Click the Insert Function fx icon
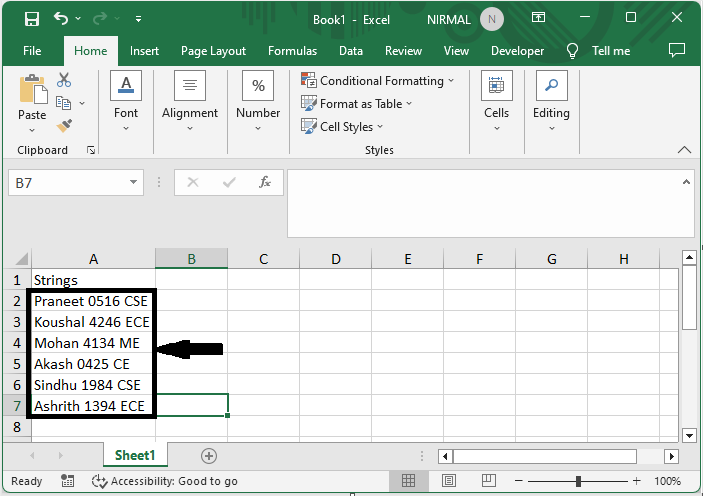This screenshot has width=703, height=496. point(265,182)
